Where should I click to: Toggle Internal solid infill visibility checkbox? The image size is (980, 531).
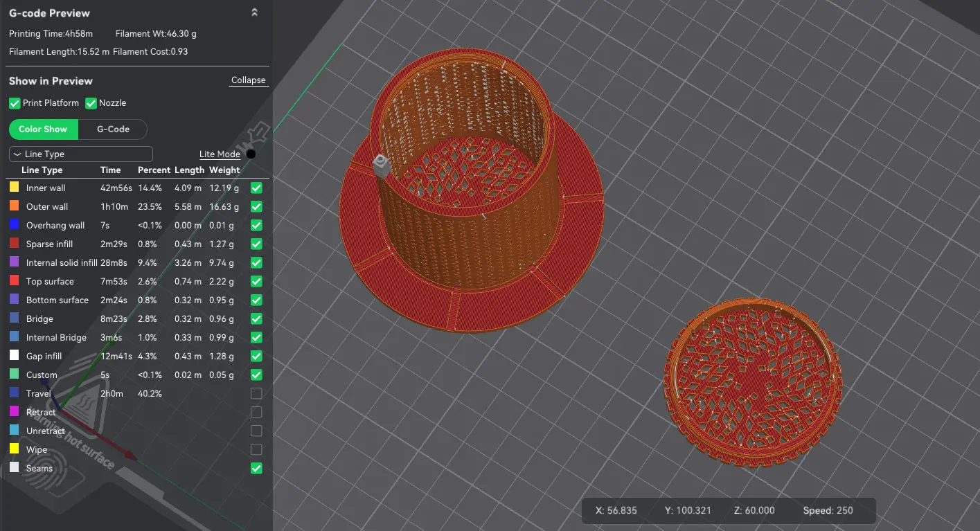[256, 263]
